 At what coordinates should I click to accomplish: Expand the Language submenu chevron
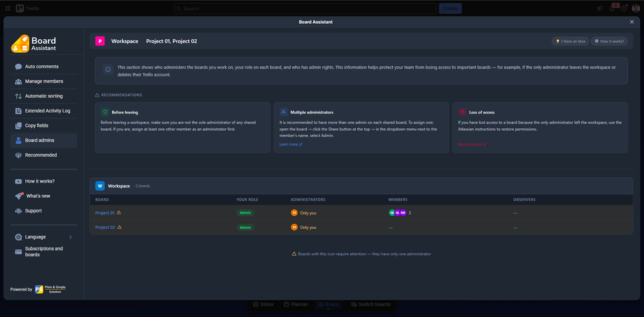(x=71, y=237)
